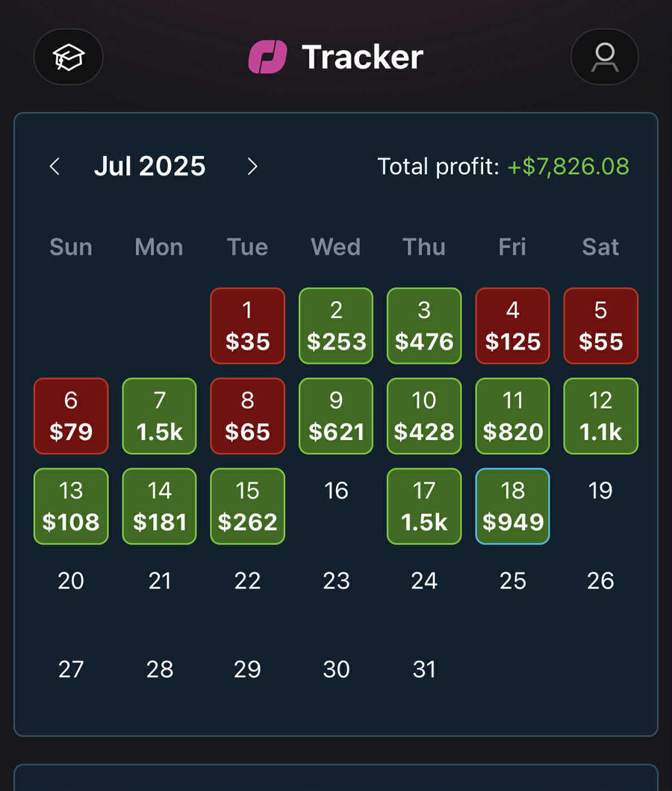Select July 17 tile showing 1.5k

[424, 506]
